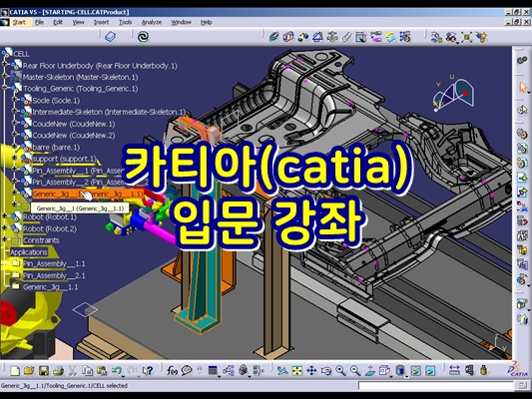The image size is (532, 399).
Task: Expand the Socle (Socle.1) node
Action: pyautogui.click(x=14, y=99)
